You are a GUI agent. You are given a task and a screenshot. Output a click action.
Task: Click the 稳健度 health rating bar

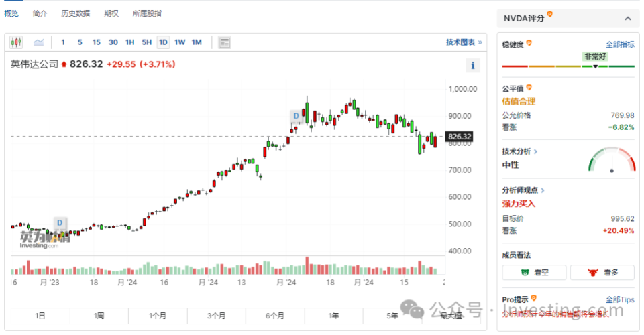point(568,66)
